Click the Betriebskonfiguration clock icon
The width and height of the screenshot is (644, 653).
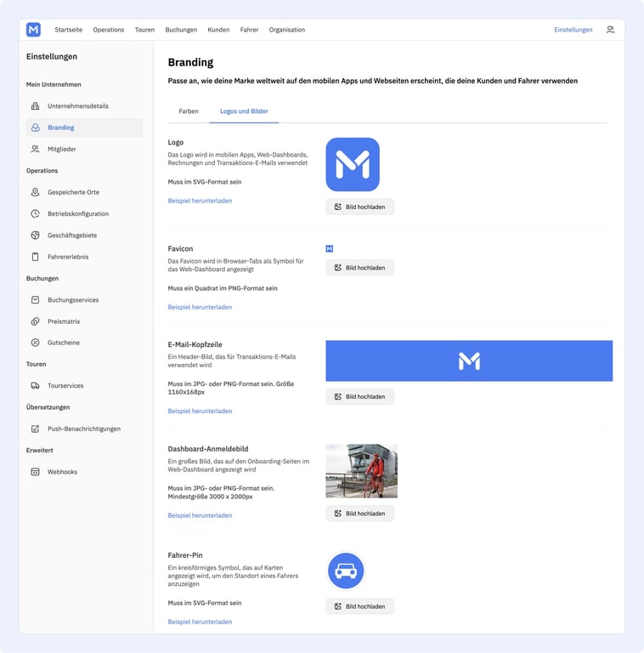point(36,213)
